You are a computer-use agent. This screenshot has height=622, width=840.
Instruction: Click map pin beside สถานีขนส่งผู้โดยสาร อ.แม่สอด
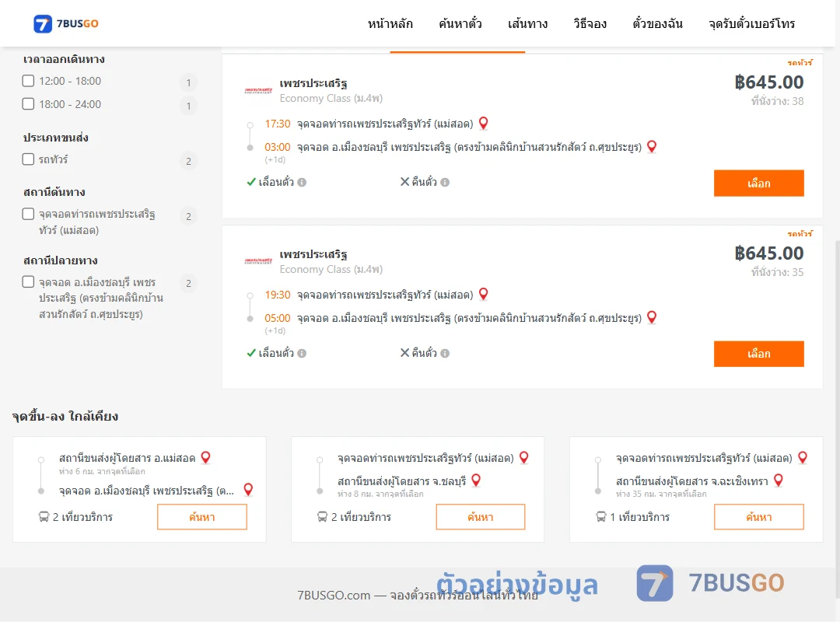point(205,457)
